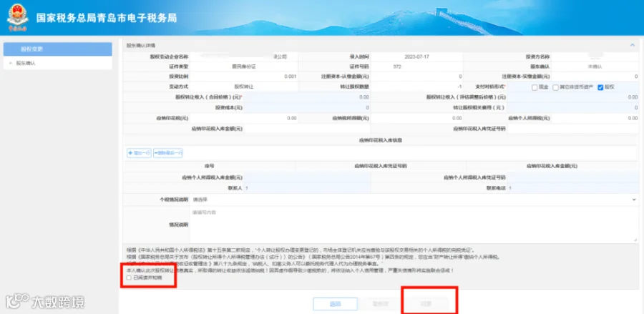This screenshot has height=314, width=644.
Task: Click the 联系电话 input field
Action: (573, 188)
